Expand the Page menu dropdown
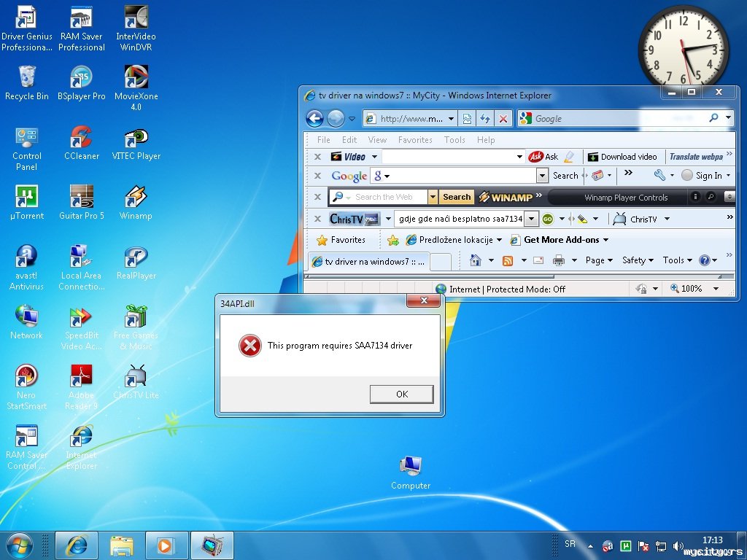Viewport: 747px width, 560px height. coord(599,260)
